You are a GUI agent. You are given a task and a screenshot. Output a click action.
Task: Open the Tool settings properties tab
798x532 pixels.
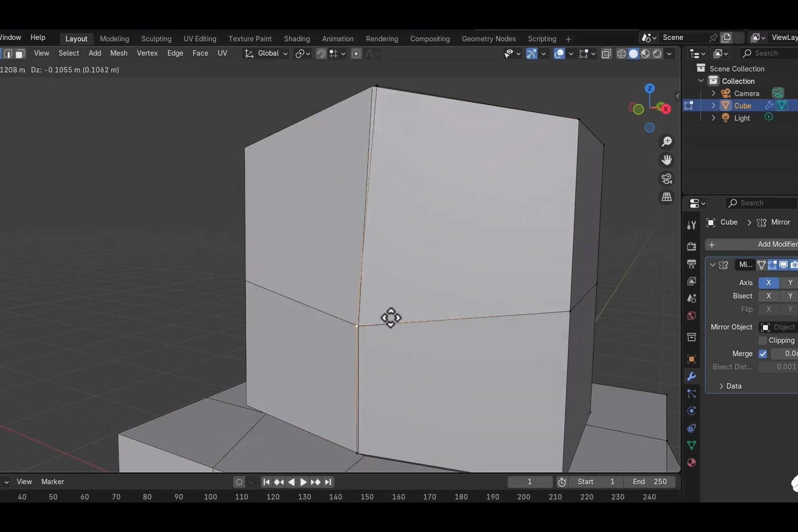[691, 225]
